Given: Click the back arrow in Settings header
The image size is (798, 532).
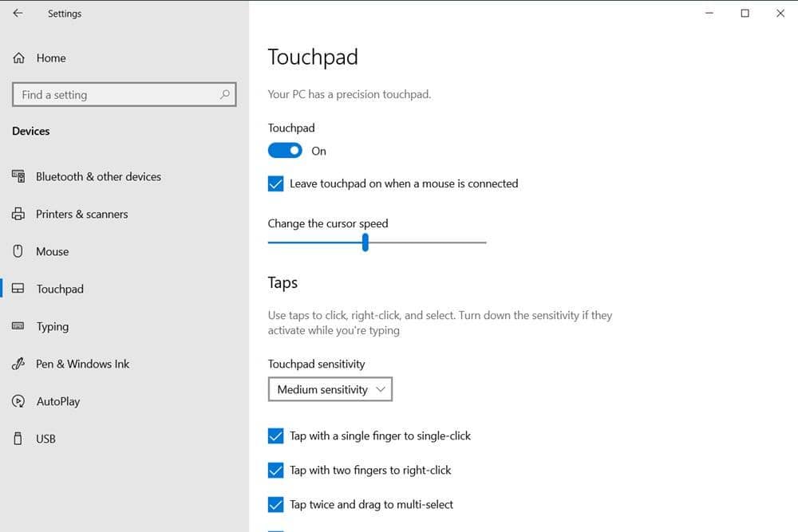Looking at the screenshot, I should click(x=18, y=14).
